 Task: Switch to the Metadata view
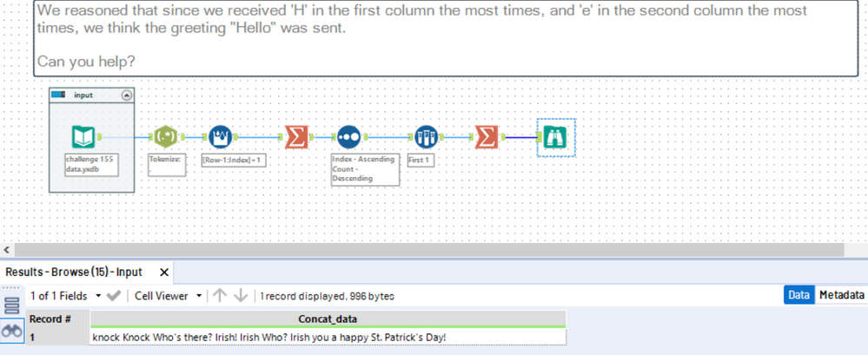pos(840,295)
